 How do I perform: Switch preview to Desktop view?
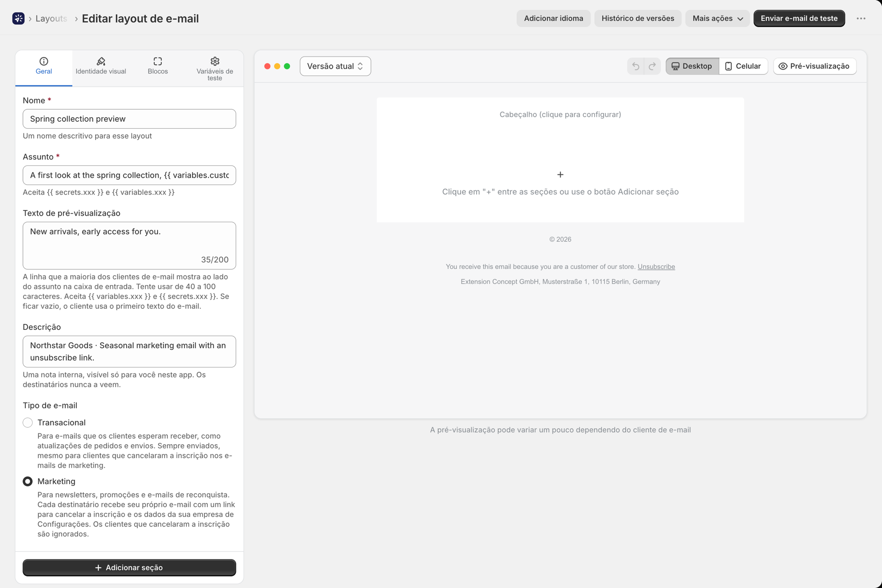click(x=692, y=66)
